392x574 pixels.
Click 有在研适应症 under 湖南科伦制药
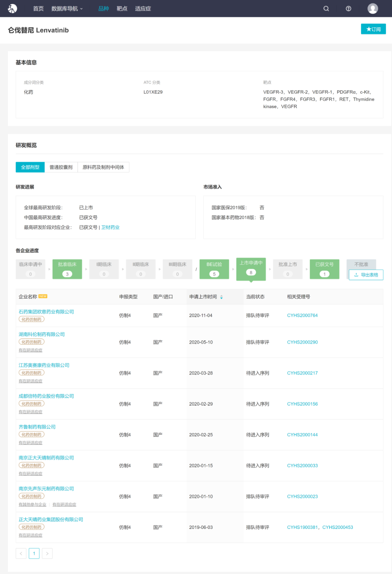(x=30, y=350)
